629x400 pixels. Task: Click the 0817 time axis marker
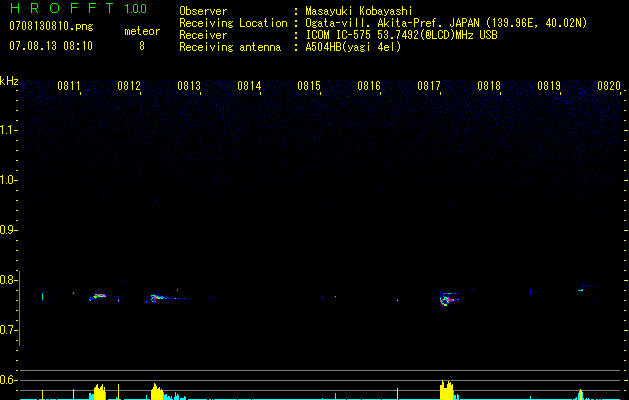click(x=429, y=85)
